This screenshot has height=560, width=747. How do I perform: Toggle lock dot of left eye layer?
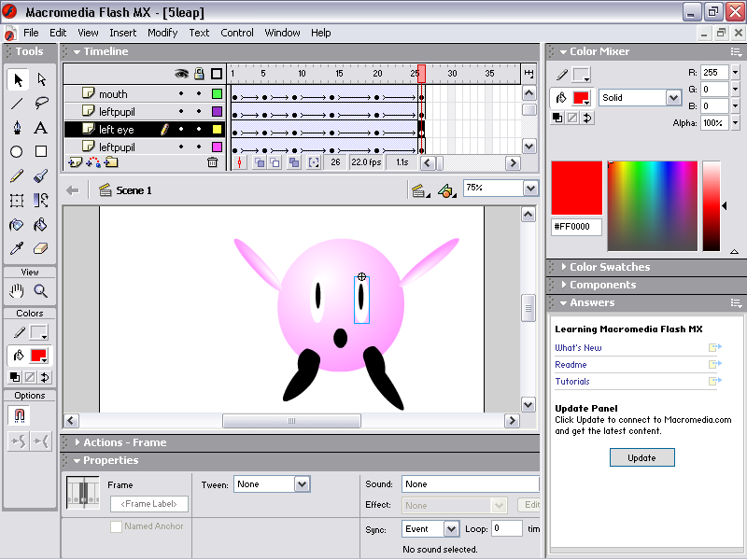(199, 130)
